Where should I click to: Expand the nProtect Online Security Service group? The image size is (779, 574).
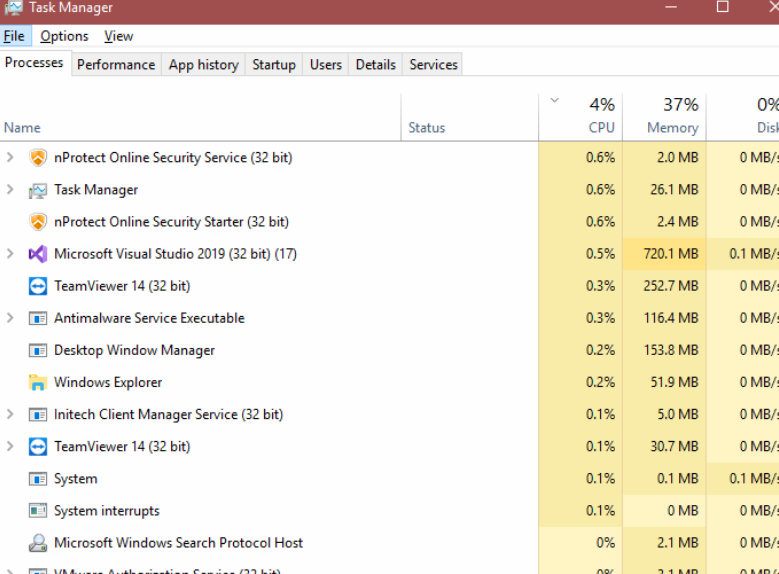[10, 158]
